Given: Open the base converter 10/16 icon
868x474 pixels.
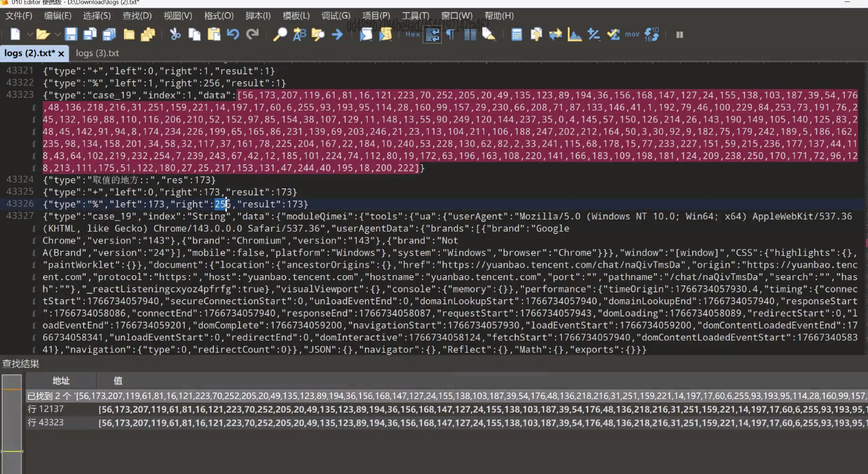Looking at the screenshot, I should click(x=652, y=34).
